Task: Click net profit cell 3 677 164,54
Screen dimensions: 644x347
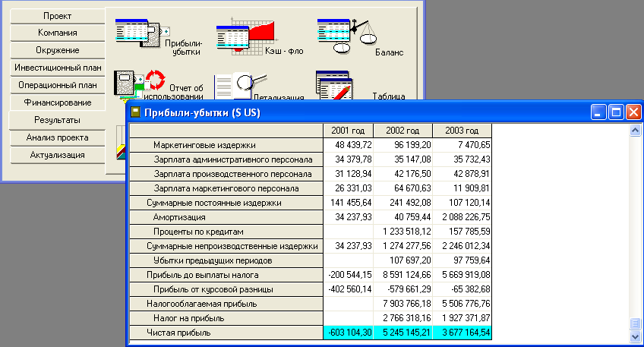Action: coord(462,333)
